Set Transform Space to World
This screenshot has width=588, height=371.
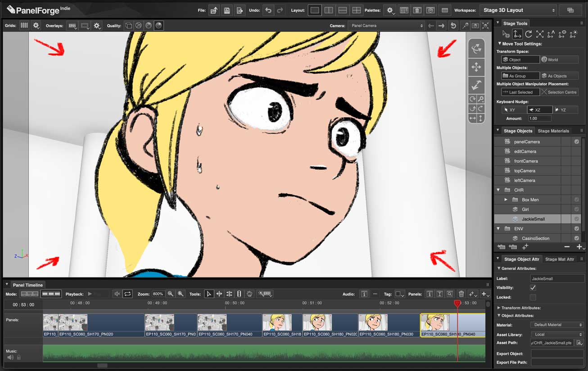559,59
